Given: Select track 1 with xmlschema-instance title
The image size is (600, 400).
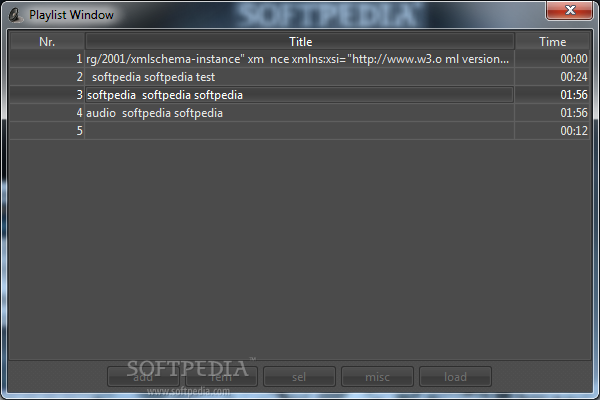Looking at the screenshot, I should [300, 59].
